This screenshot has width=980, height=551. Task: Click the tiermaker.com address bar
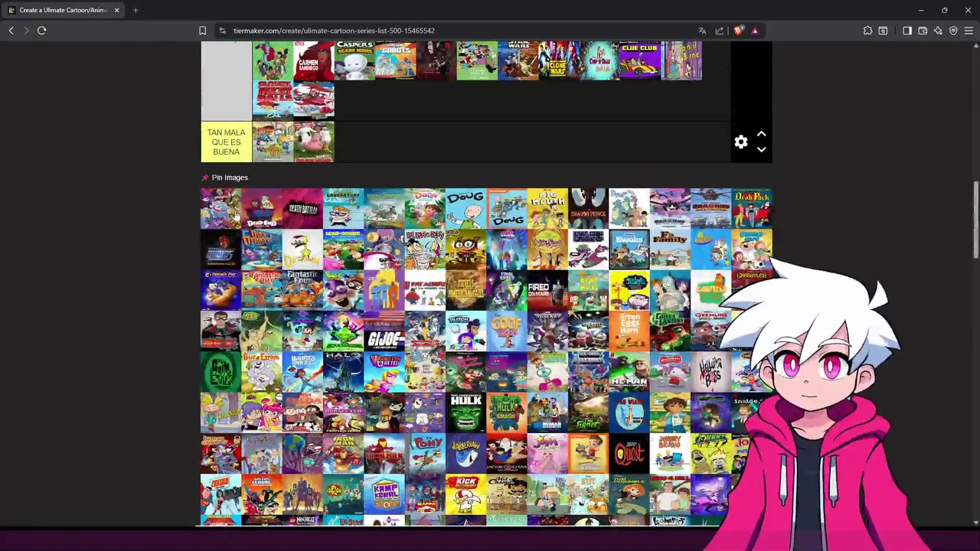point(459,31)
